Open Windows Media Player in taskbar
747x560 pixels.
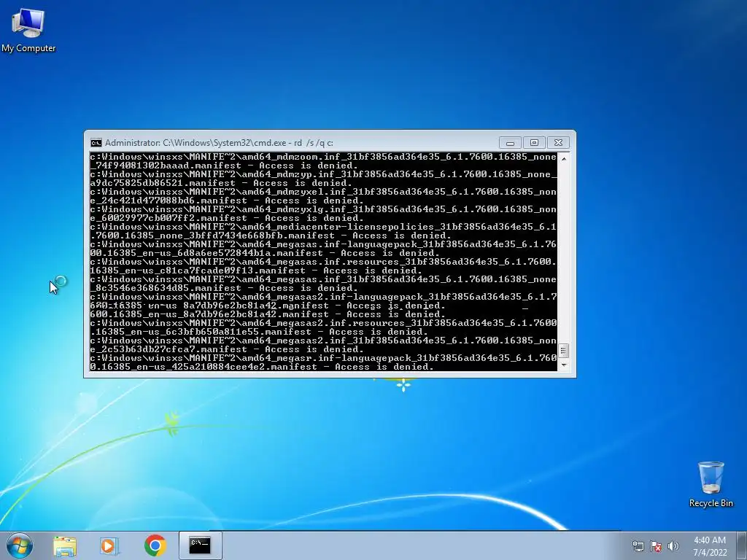(109, 545)
